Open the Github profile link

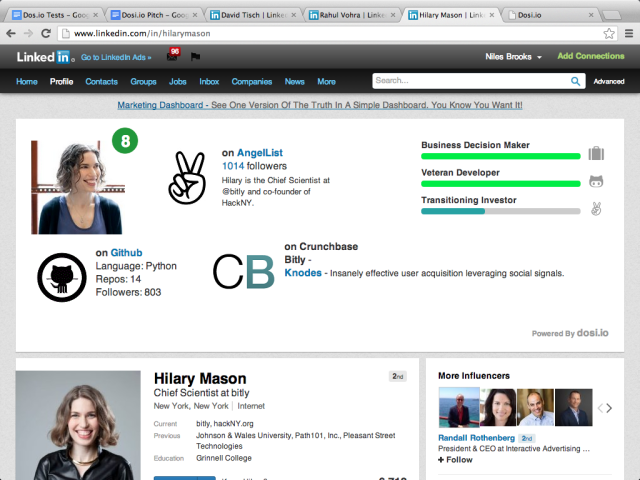coord(126,253)
